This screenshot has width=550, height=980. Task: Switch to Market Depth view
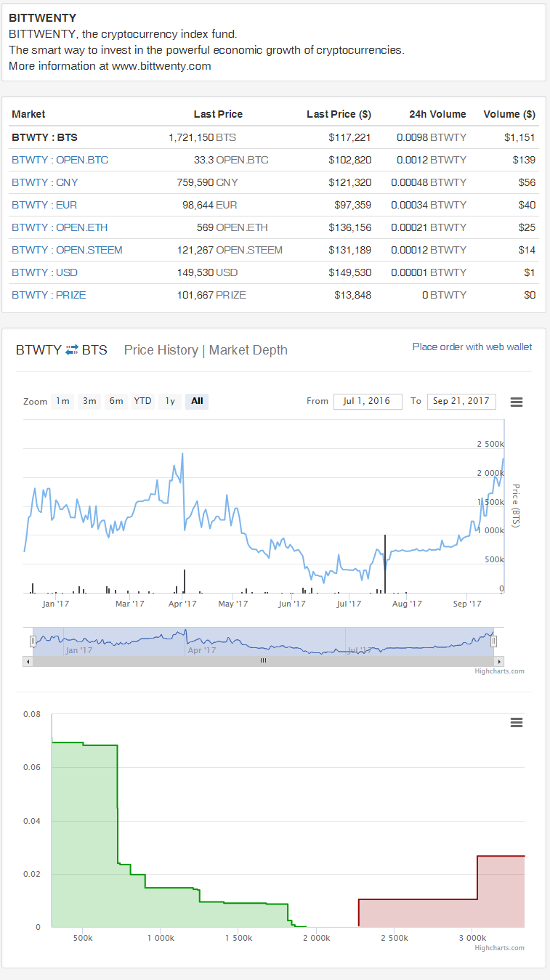[x=248, y=350]
